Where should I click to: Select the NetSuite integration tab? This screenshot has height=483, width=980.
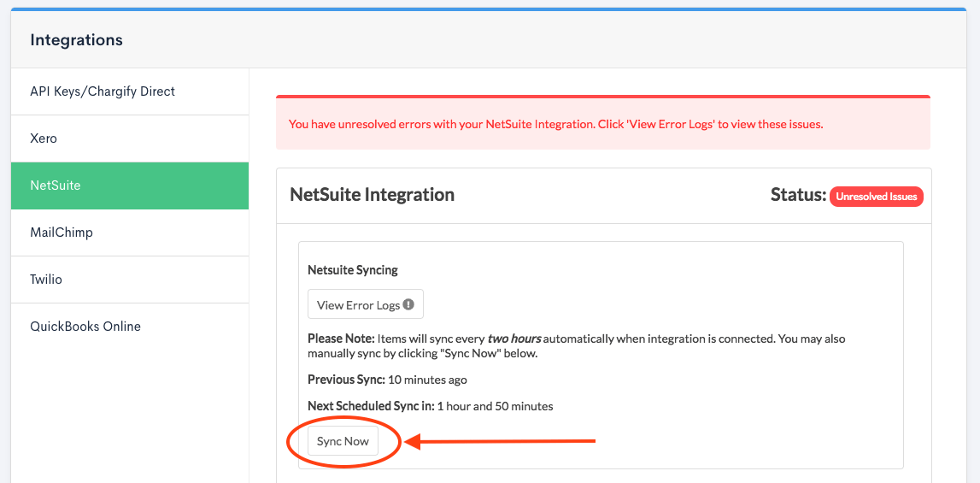(130, 186)
